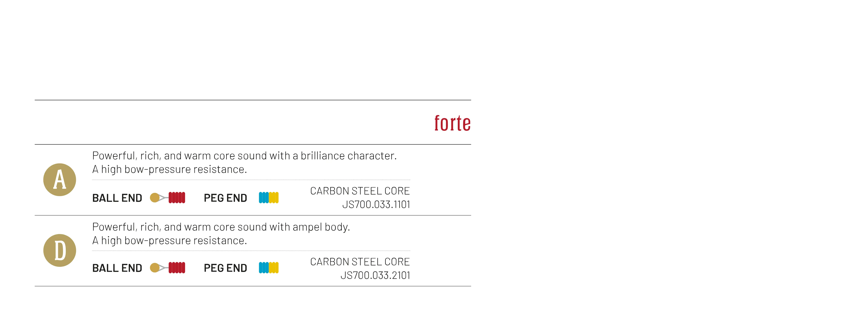Click the gold A string badge
The image size is (868, 330).
click(60, 180)
